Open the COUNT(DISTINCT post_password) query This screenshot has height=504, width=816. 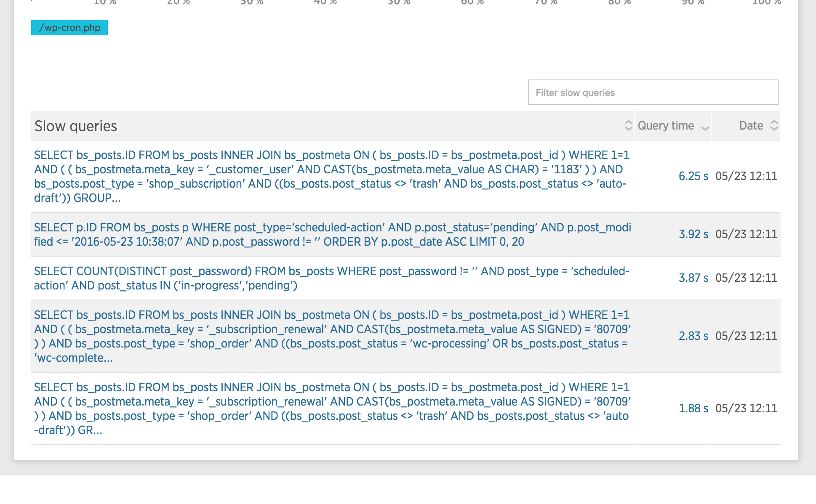(332, 278)
